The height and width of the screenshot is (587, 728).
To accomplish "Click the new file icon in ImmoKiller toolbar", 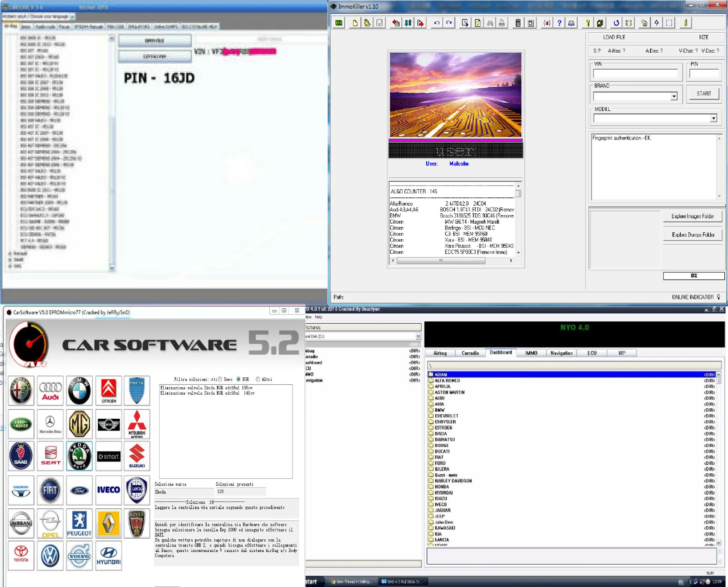I will [355, 23].
